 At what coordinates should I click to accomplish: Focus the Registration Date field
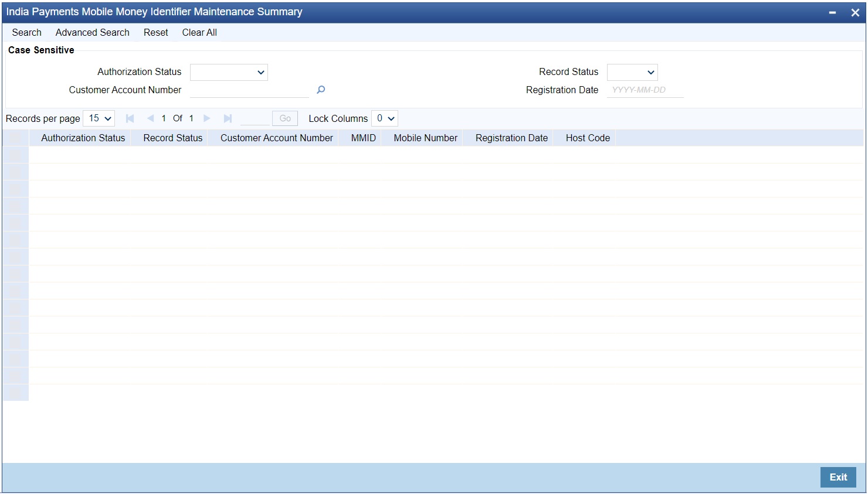[645, 90]
